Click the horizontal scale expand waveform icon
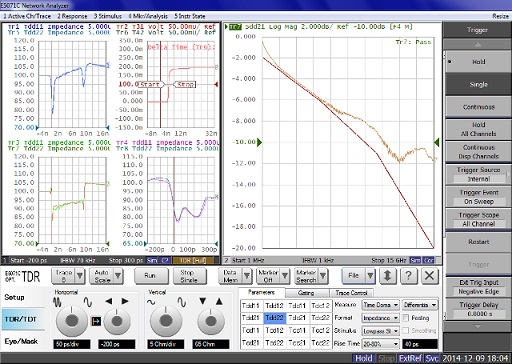Screen dimensions: 512x364 coord(88,302)
